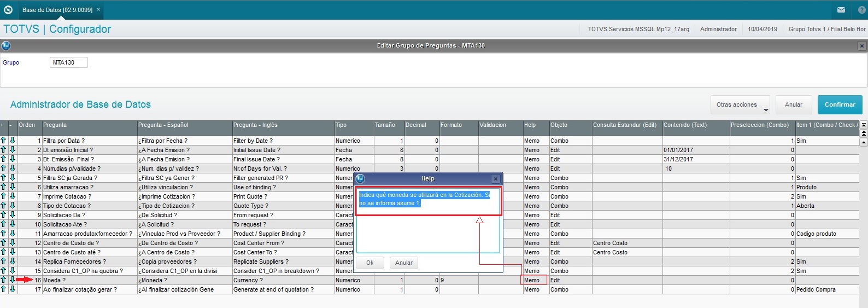Click Edit cell in the Moeda row
Viewport: 868px width, 308px height.
[x=571, y=280]
